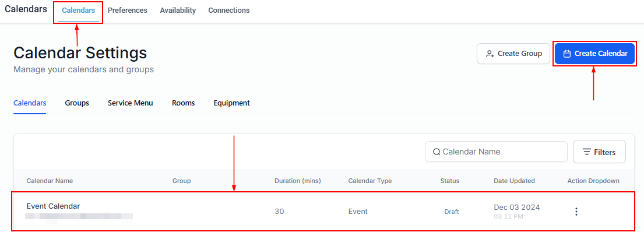Select the Calendars sub-tab under Calendar Settings
The width and height of the screenshot is (644, 232).
(30, 103)
